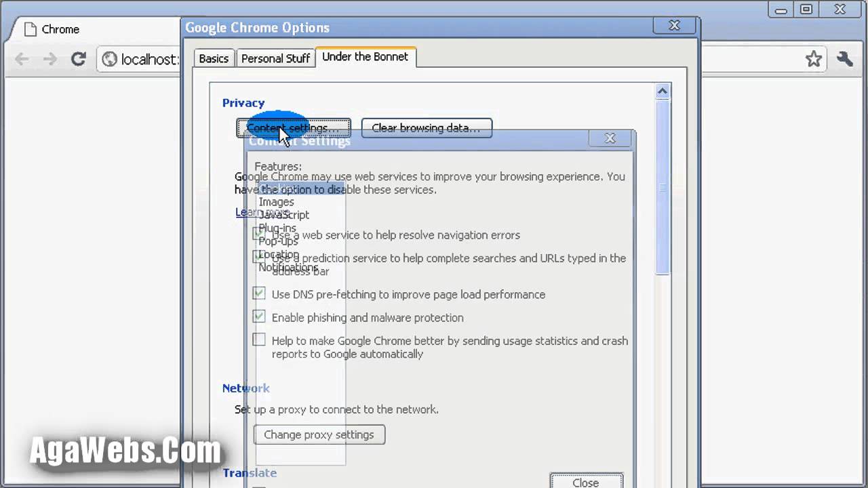Go forward using Chrome's forward arrow
This screenshot has height=488, width=868.
50,59
